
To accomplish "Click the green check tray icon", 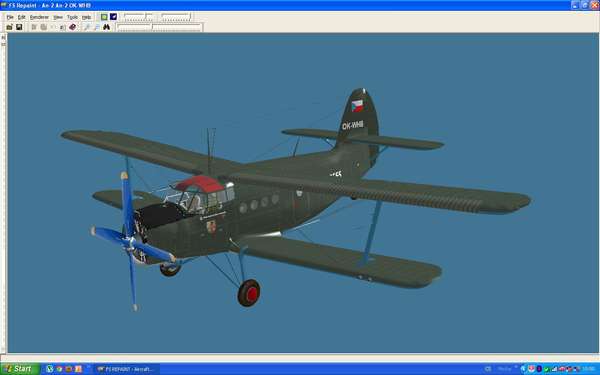I will (x=546, y=369).
